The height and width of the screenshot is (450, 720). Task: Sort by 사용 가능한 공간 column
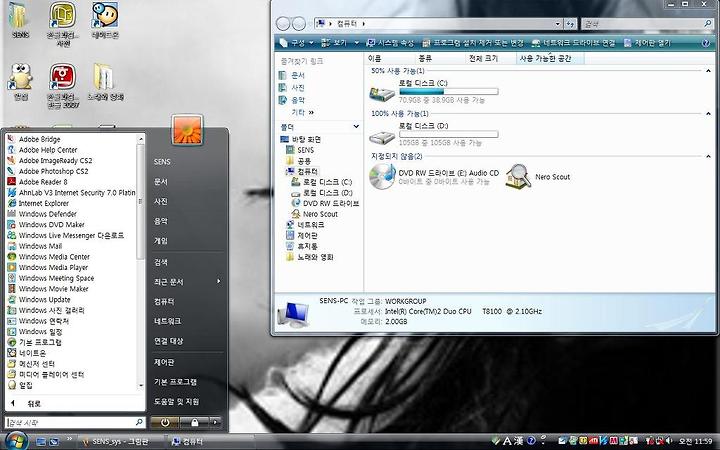click(550, 58)
